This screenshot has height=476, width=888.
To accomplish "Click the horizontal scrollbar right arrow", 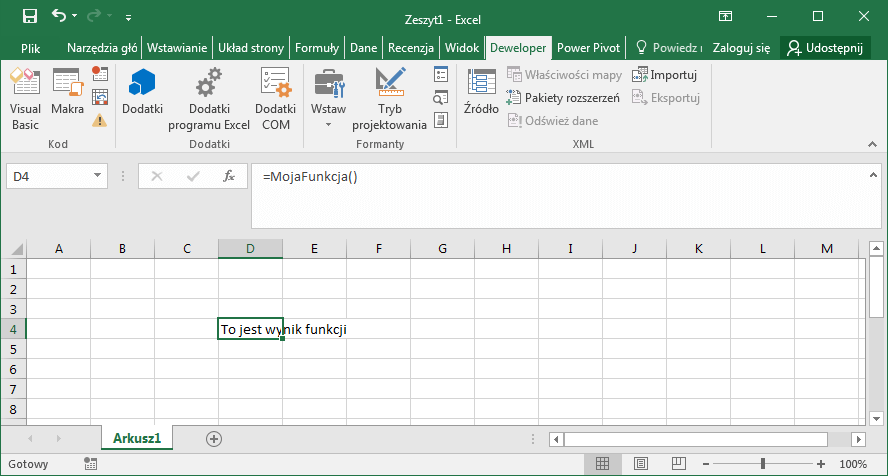I will pos(859,439).
